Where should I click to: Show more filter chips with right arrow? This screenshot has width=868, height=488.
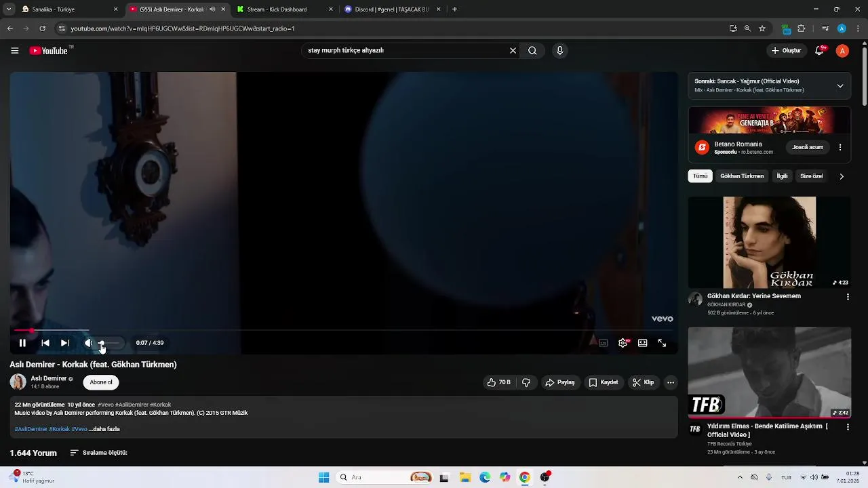point(842,176)
